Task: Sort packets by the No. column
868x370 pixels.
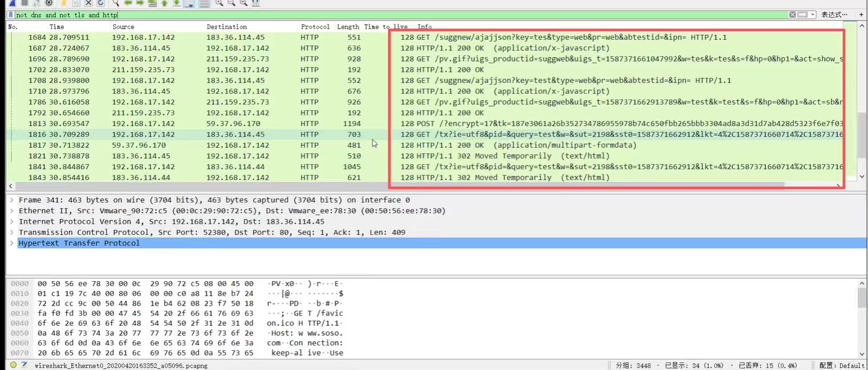Action: pyautogui.click(x=13, y=27)
